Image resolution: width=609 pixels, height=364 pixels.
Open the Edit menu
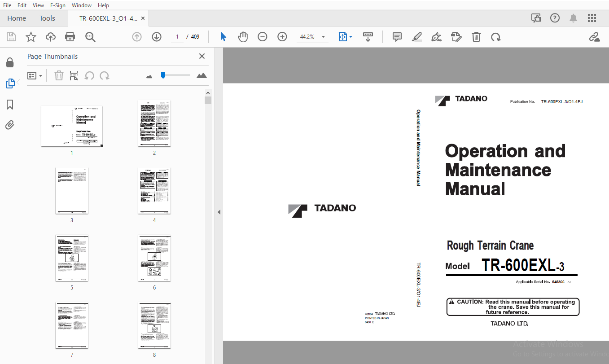click(22, 5)
